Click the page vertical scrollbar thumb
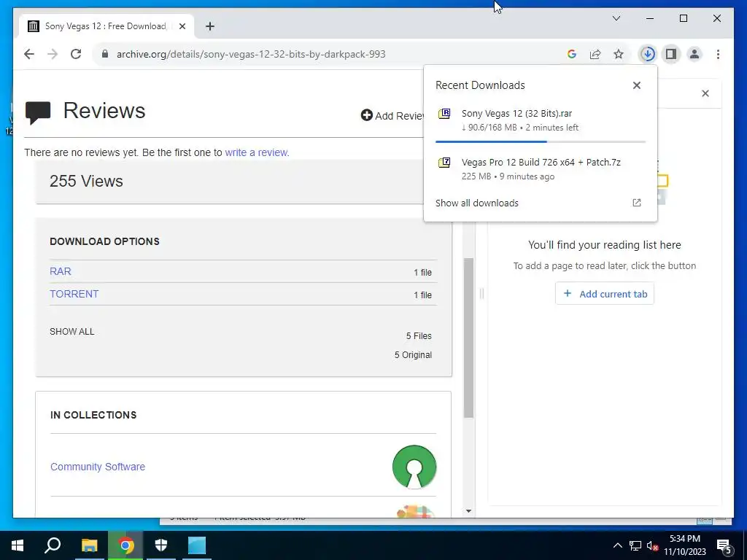 (x=469, y=338)
